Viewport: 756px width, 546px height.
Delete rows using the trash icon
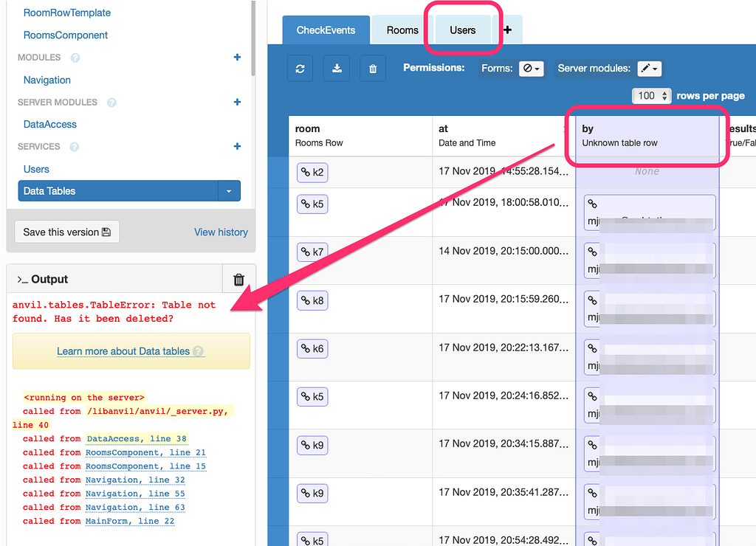pos(373,68)
